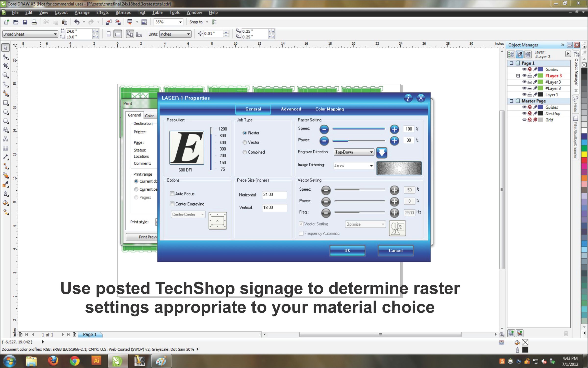Image resolution: width=588 pixels, height=368 pixels.
Task: Open the Bitmaps menu
Action: tap(123, 12)
